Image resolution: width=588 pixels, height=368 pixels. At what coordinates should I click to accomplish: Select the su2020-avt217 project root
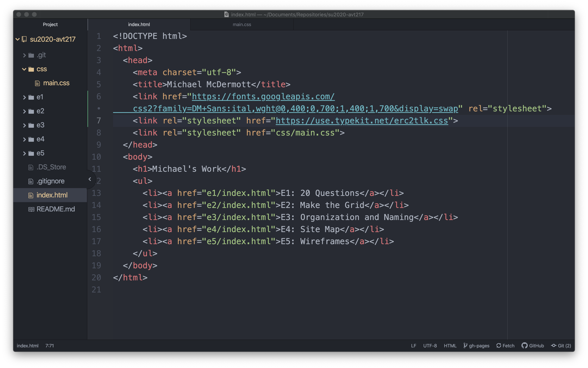53,39
